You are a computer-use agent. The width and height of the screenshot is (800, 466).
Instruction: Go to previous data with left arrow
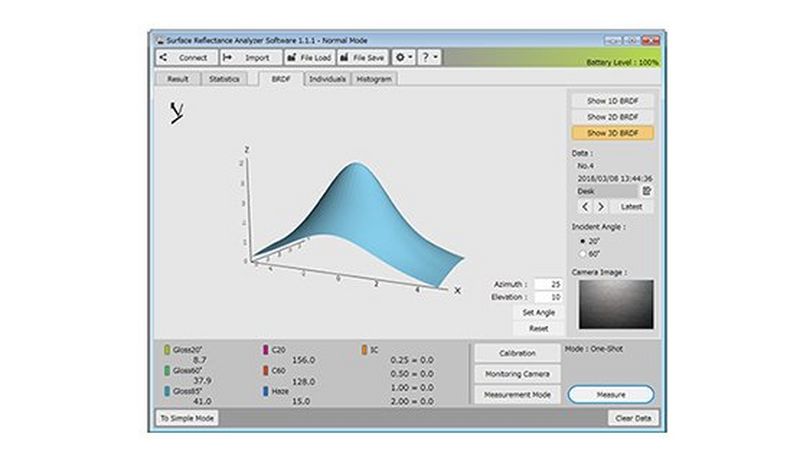[x=584, y=206]
